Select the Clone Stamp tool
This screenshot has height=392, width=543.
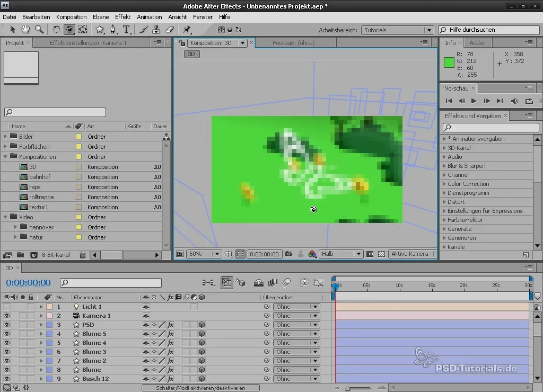pyautogui.click(x=156, y=30)
